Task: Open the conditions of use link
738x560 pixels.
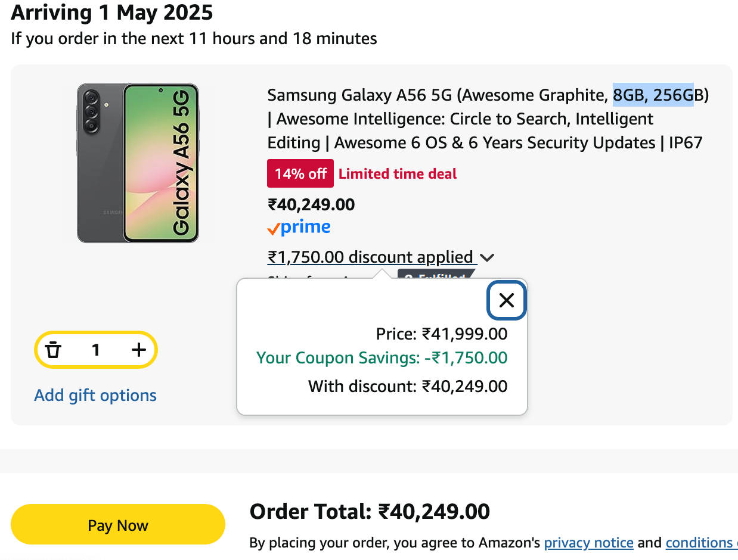Action: tap(700, 543)
